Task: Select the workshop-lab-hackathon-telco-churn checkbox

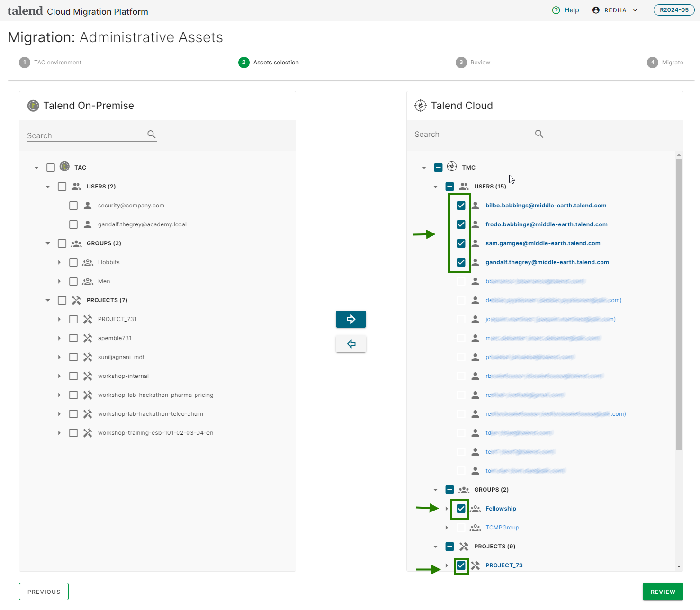Action: pyautogui.click(x=73, y=414)
